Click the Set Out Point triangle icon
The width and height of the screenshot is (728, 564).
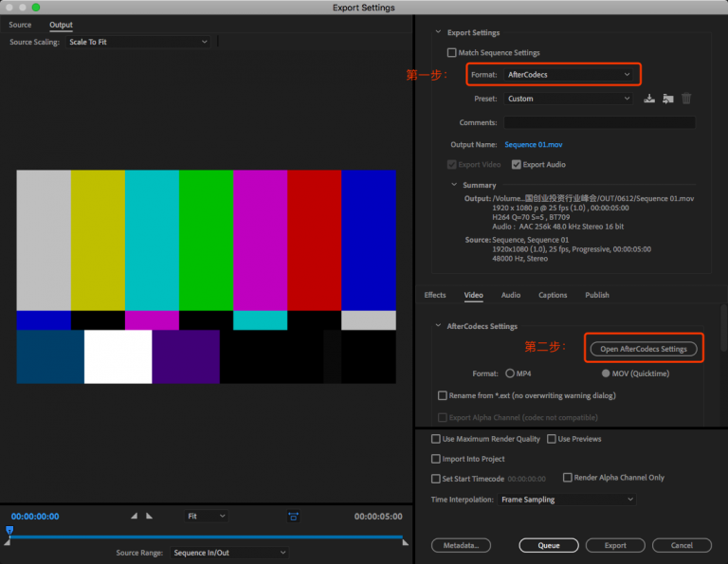[149, 516]
